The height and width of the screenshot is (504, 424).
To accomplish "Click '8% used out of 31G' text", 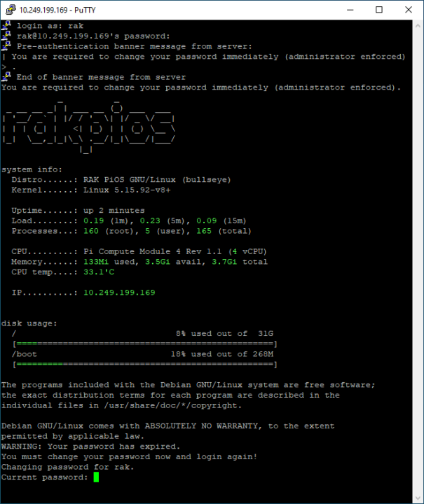I will (224, 334).
